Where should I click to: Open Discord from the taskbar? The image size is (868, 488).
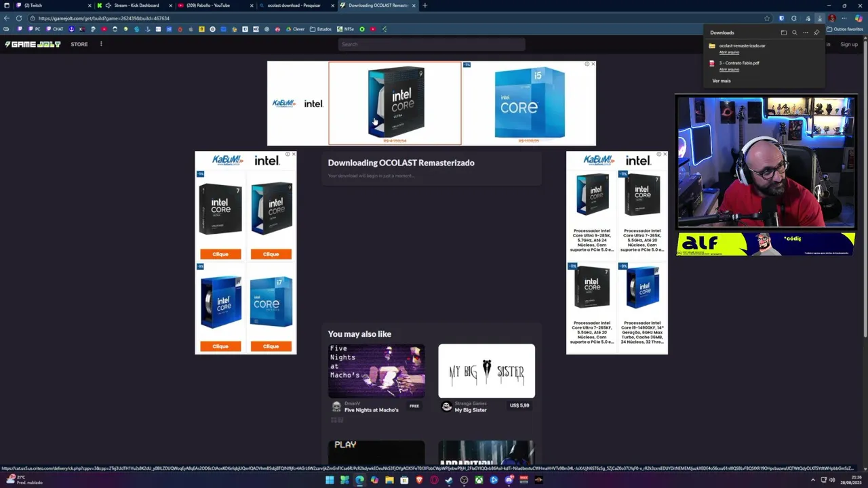point(509,480)
